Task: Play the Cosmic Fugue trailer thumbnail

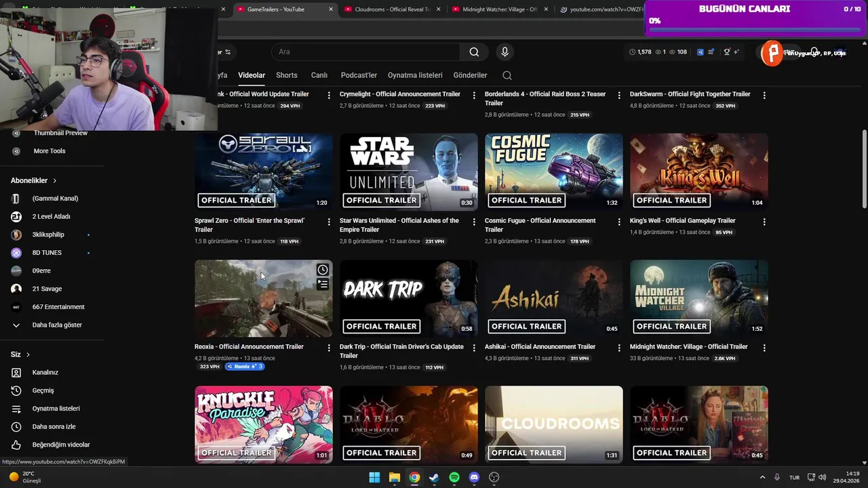Action: (554, 172)
